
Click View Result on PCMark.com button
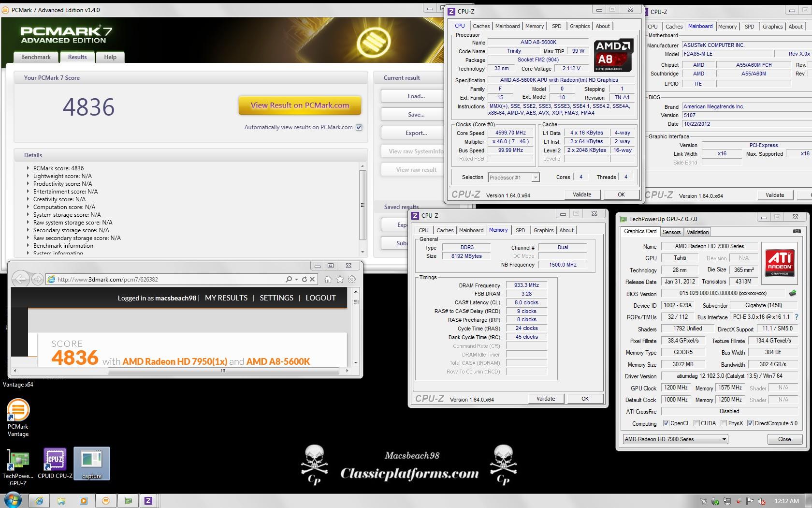pos(300,105)
